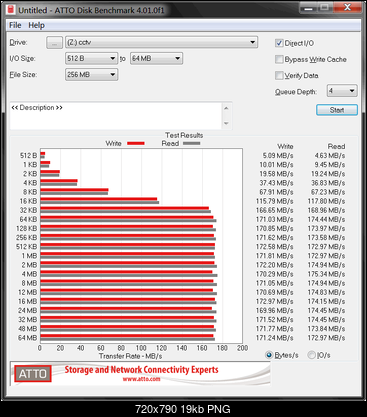Click the description scrollbar up arrow
The width and height of the screenshot is (367, 417).
[x=226, y=108]
